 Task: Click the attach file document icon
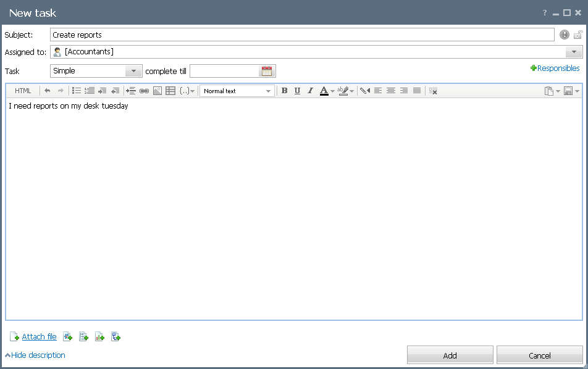(x=14, y=337)
